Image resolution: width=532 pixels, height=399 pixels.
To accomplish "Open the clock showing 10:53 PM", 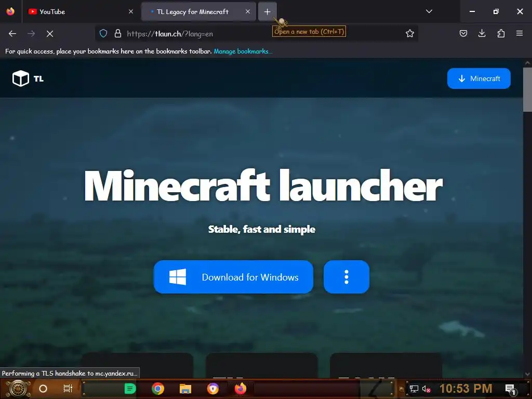I will [466, 389].
